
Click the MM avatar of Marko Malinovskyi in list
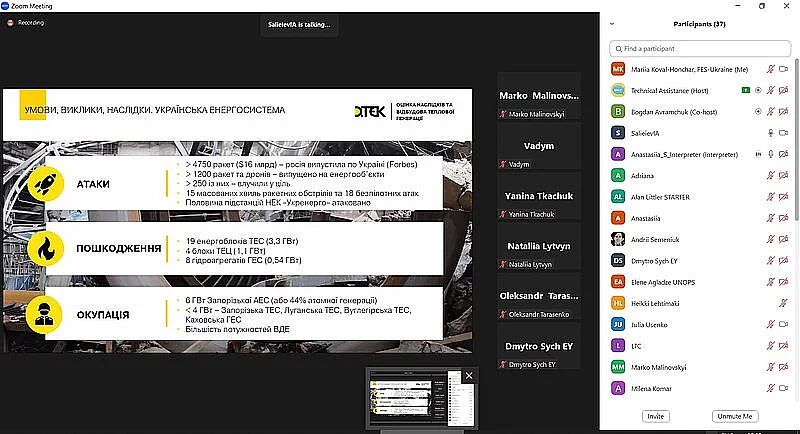[618, 367]
